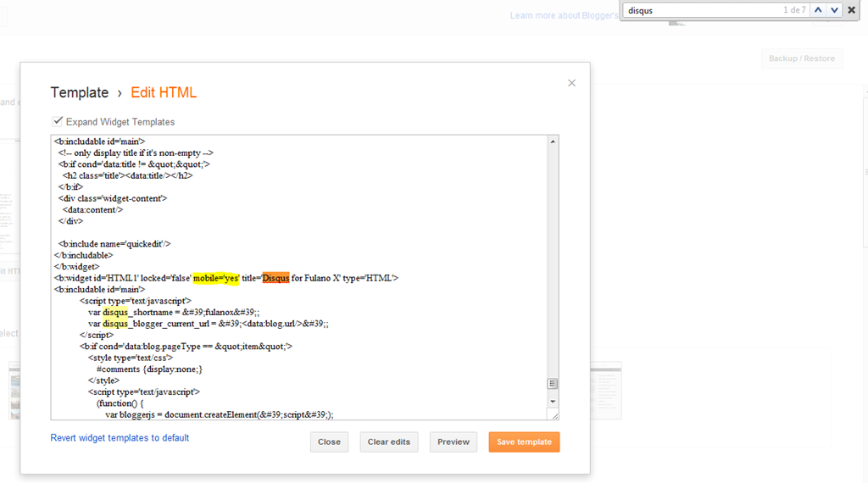Image resolution: width=868 pixels, height=483 pixels.
Task: Click the Edit HTML heading
Action: tap(164, 92)
